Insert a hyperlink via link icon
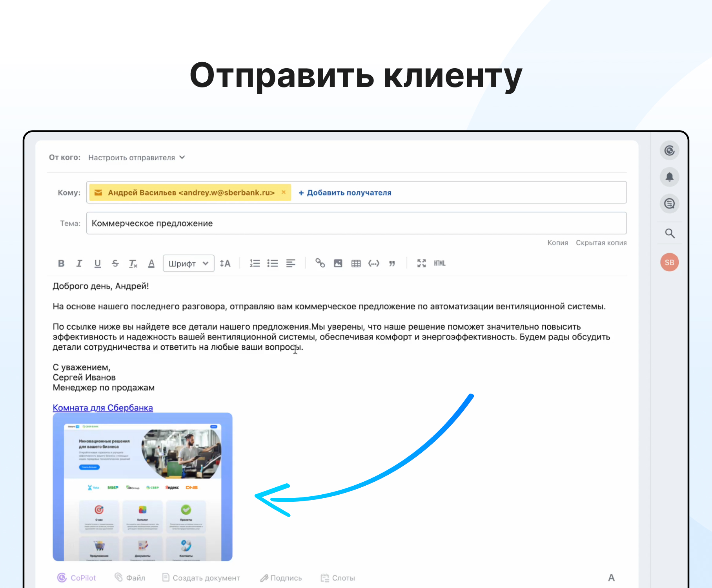The height and width of the screenshot is (588, 712). pos(320,263)
